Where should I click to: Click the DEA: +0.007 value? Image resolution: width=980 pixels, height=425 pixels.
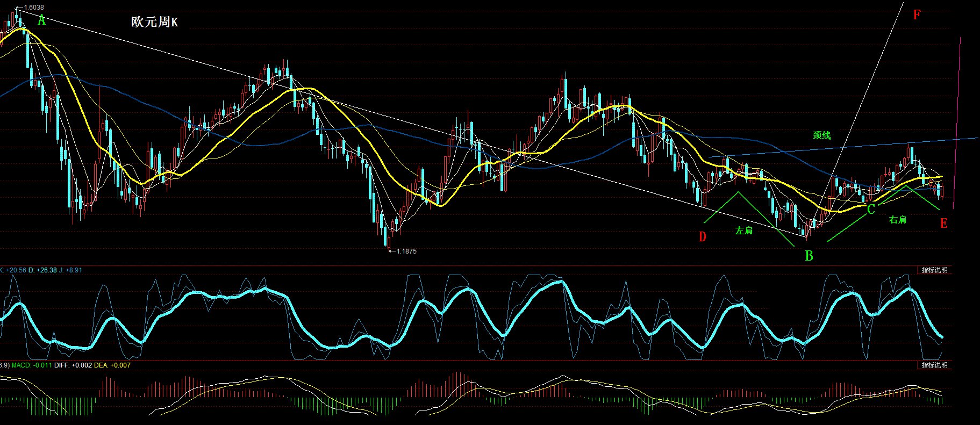point(112,365)
